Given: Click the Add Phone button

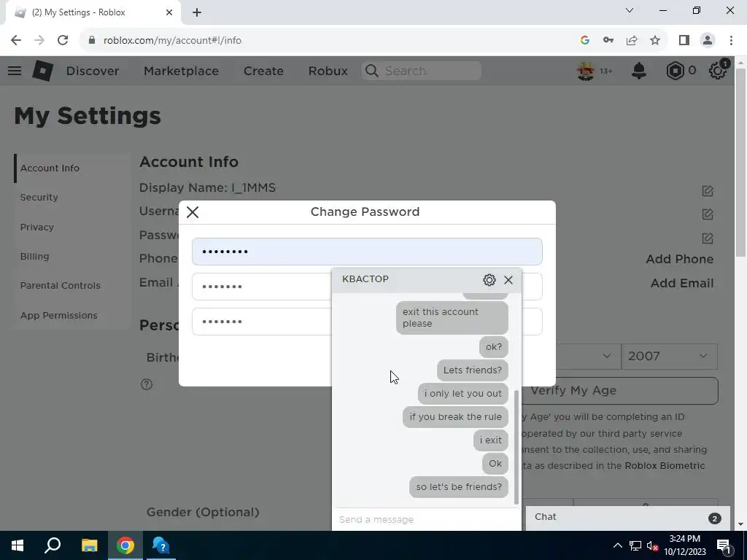Looking at the screenshot, I should (679, 259).
